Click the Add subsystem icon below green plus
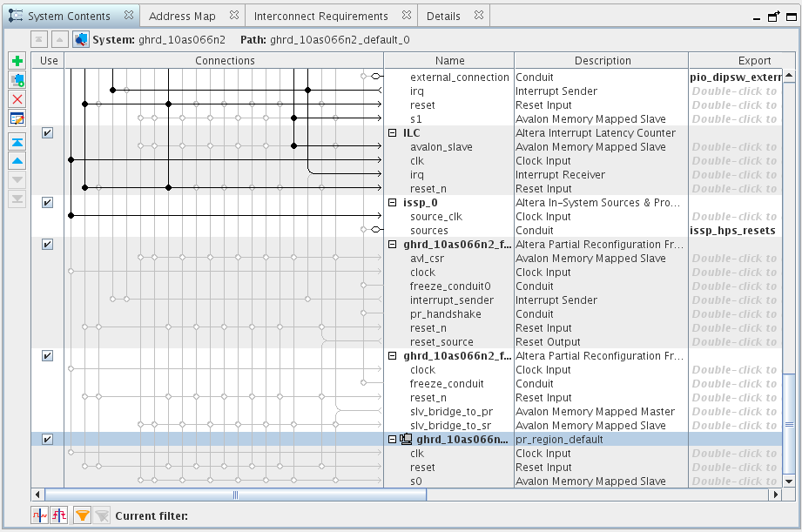802x532 pixels. coord(17,80)
